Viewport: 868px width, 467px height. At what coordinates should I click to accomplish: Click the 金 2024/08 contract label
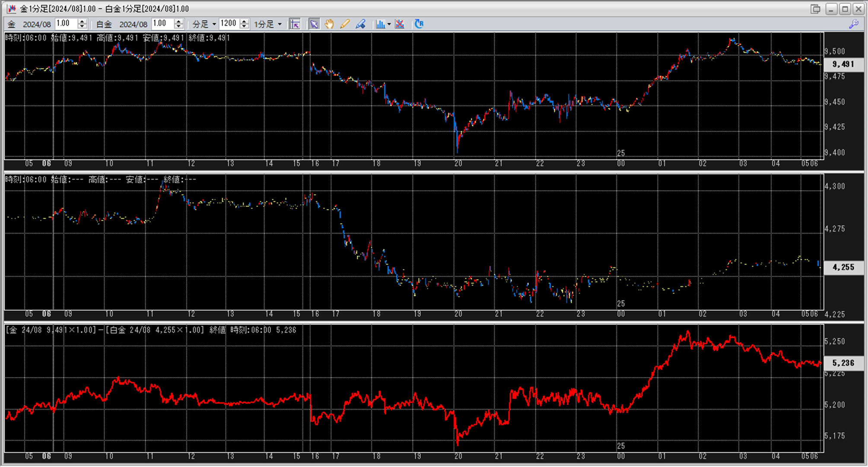(x=36, y=25)
